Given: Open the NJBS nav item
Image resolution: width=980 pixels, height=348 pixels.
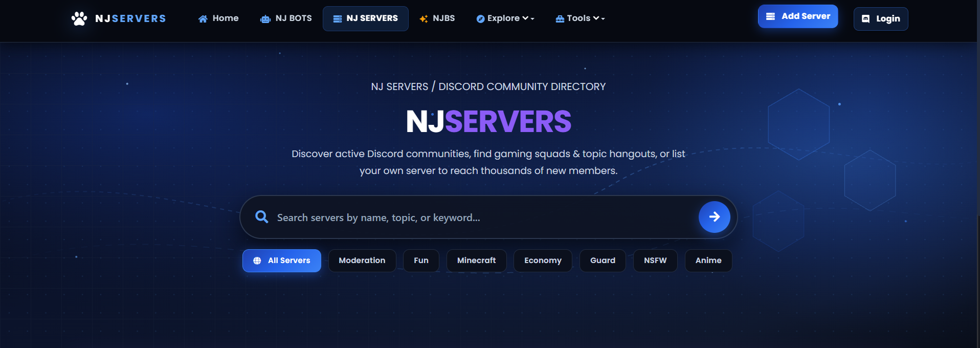Looking at the screenshot, I should tap(437, 18).
